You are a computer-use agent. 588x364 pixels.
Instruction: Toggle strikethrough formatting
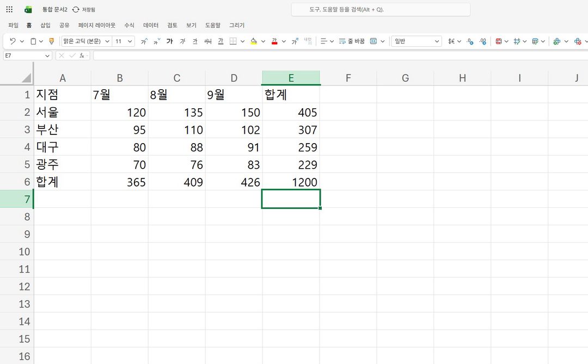208,41
